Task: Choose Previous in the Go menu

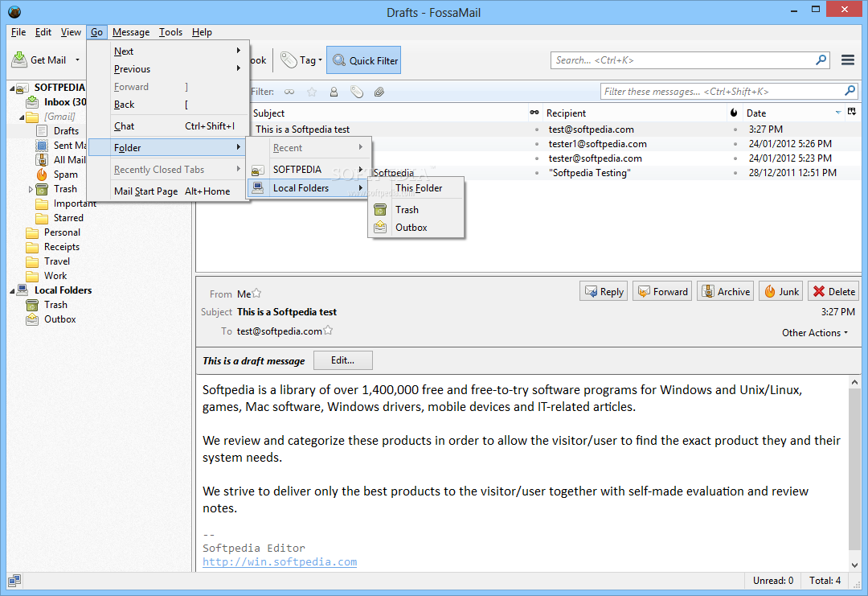Action: [169, 68]
